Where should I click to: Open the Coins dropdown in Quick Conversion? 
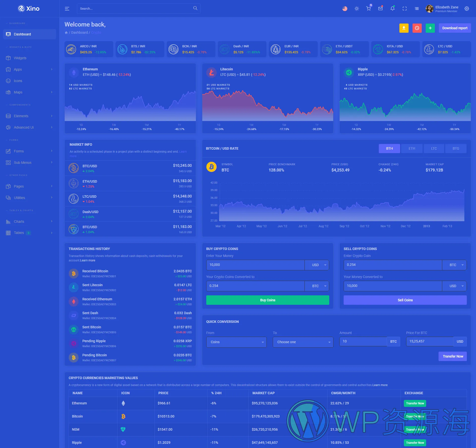(236, 342)
